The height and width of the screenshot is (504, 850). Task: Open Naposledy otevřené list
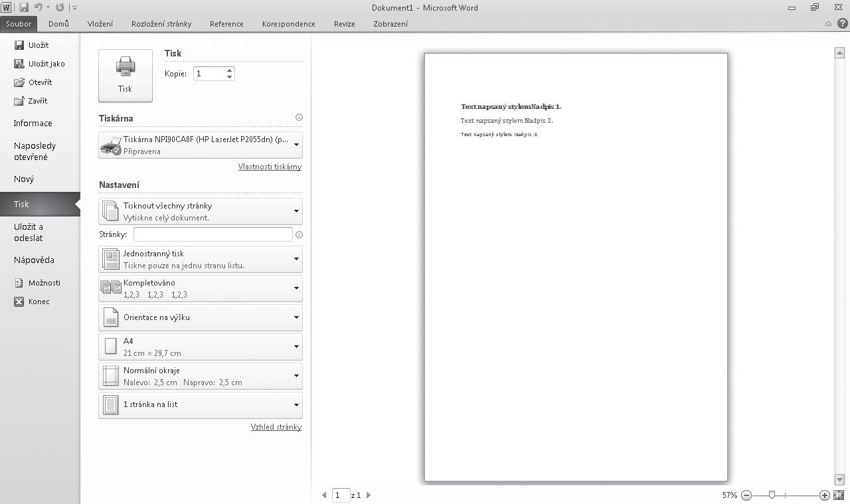click(35, 151)
